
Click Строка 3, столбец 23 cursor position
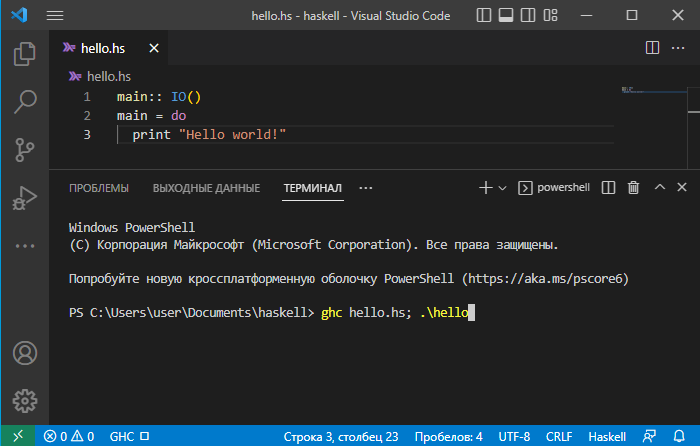(x=341, y=437)
